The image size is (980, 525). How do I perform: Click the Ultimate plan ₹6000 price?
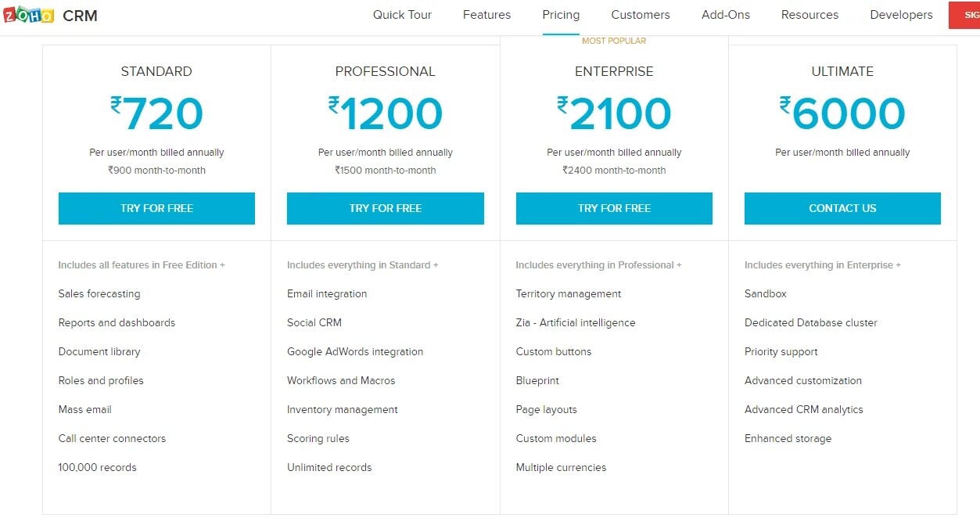842,113
